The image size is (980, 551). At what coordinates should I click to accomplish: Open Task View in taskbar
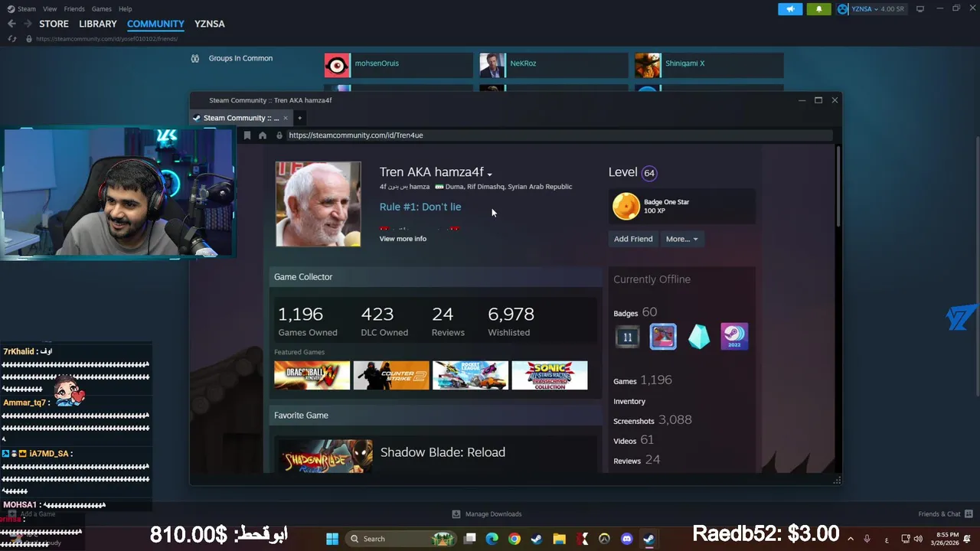coord(470,539)
